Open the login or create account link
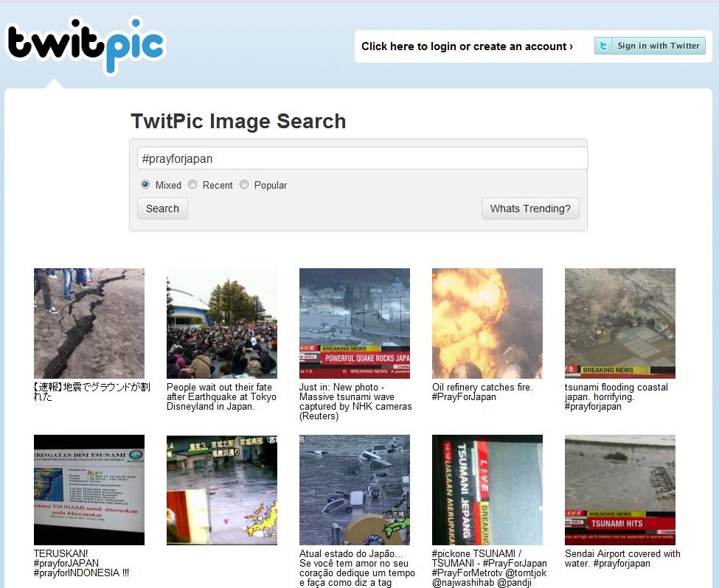This screenshot has height=588, width=719. (x=467, y=46)
